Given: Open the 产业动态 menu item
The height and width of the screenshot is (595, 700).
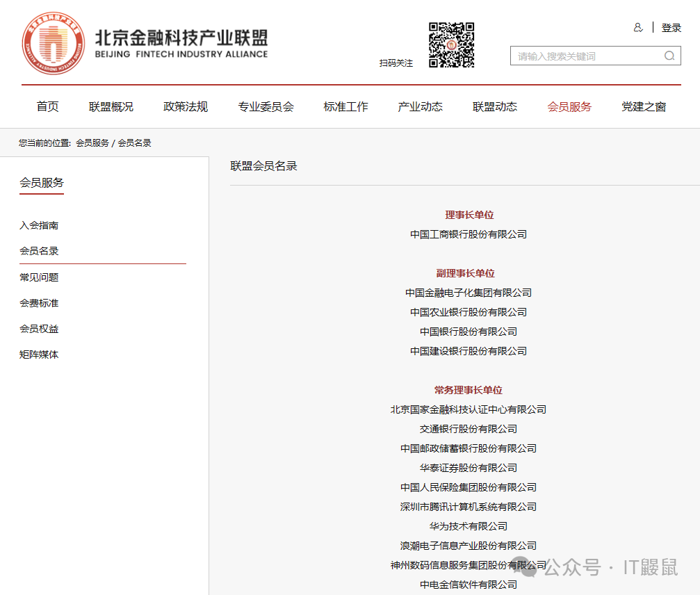Looking at the screenshot, I should tap(420, 106).
